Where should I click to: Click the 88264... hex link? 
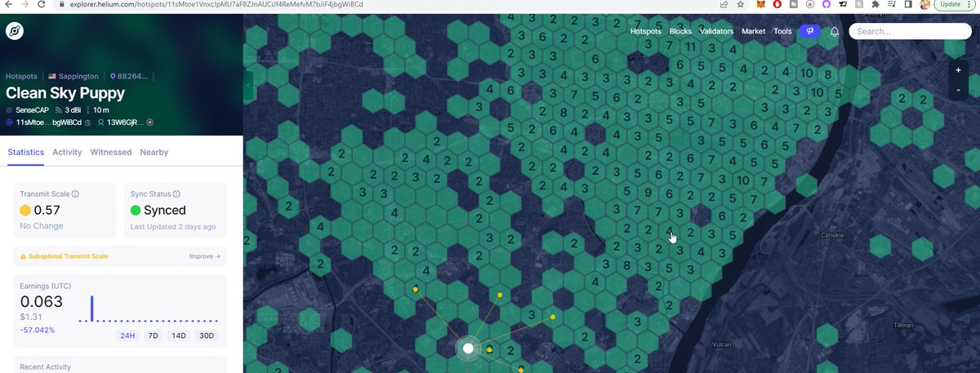[132, 76]
